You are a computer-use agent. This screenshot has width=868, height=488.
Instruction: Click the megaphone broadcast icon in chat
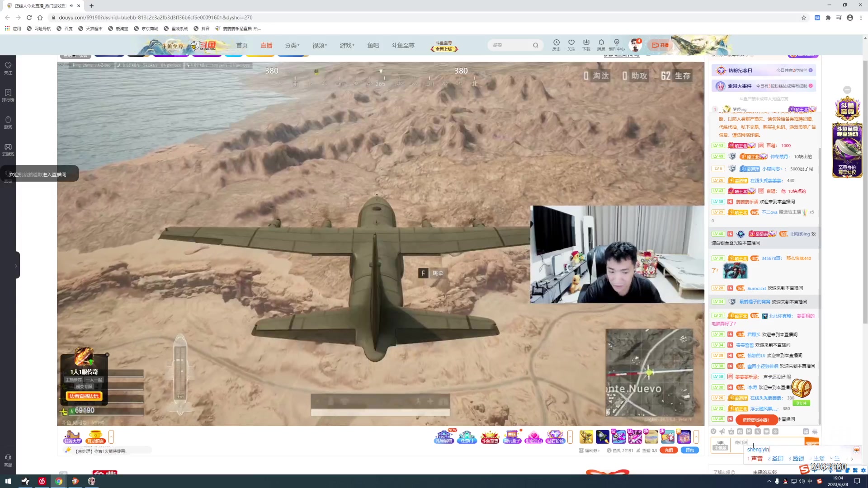722,432
